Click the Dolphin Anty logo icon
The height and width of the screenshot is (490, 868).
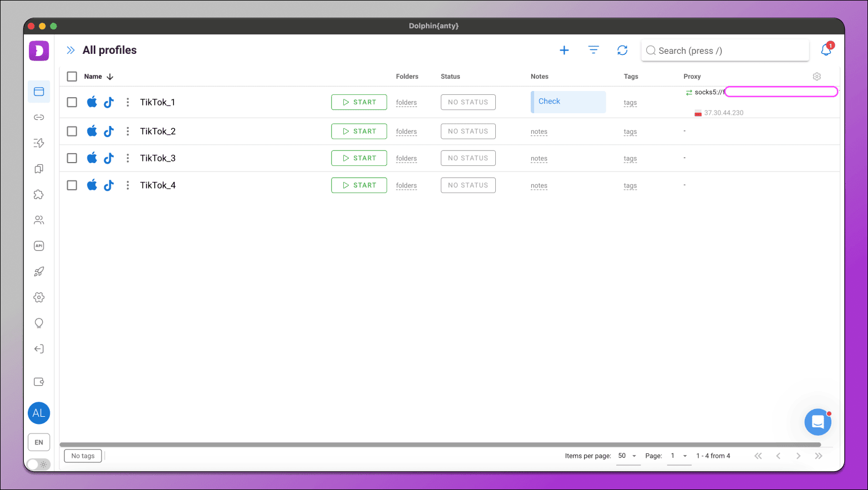pyautogui.click(x=39, y=50)
